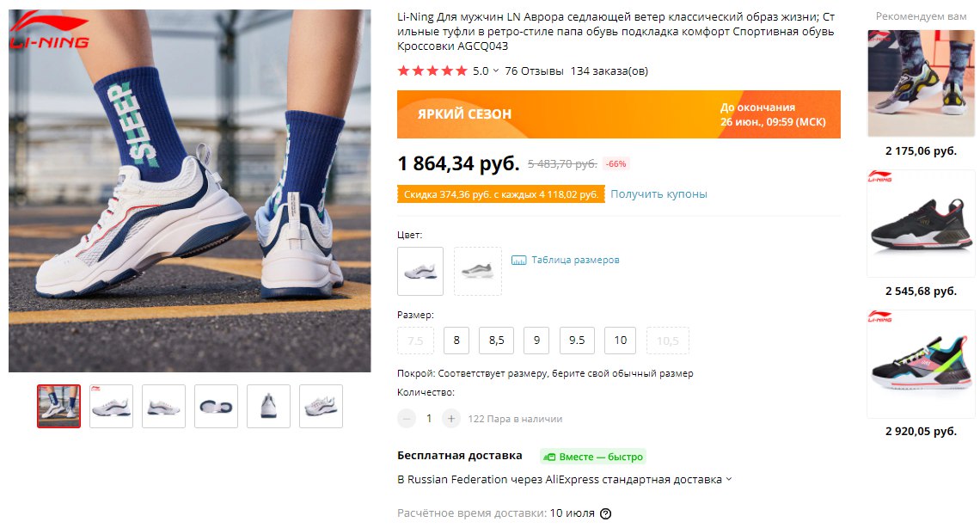
Task: Select the white-navy color swatch
Action: [420, 271]
